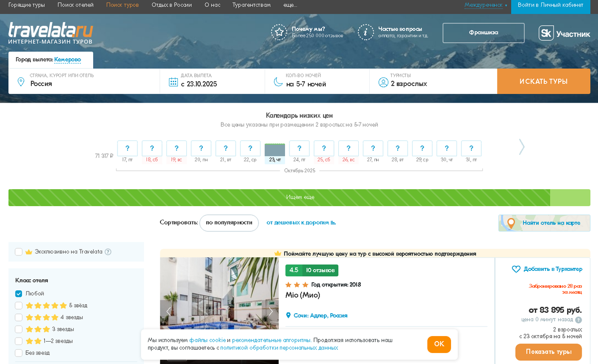Click the star icon next to Почему мы?
598x364 pixels.
[279, 32]
